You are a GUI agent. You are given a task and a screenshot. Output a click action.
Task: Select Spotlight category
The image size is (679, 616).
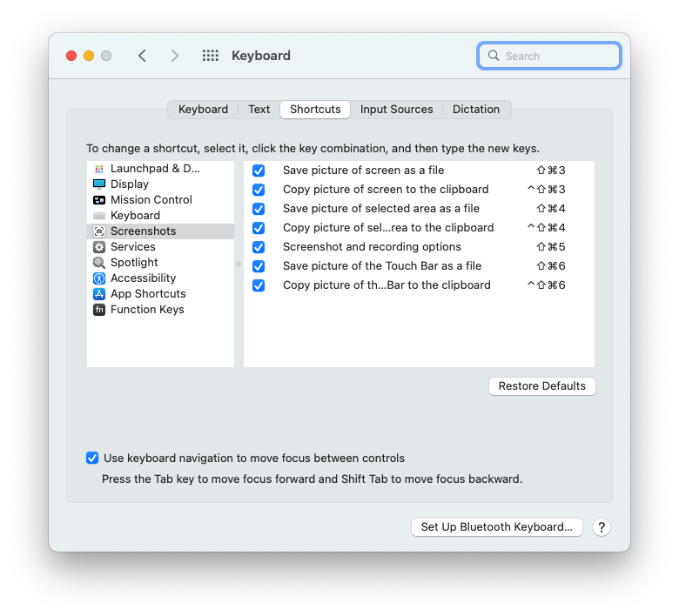click(x=161, y=263)
